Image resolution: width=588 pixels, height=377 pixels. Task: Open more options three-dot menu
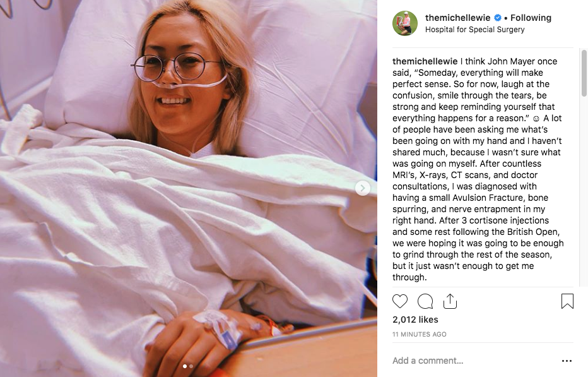[x=567, y=361]
